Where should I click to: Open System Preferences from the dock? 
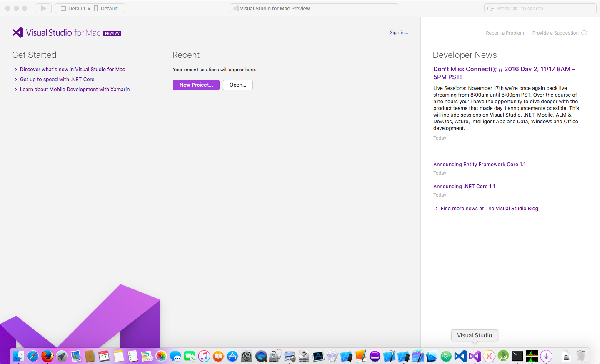[x=247, y=356]
